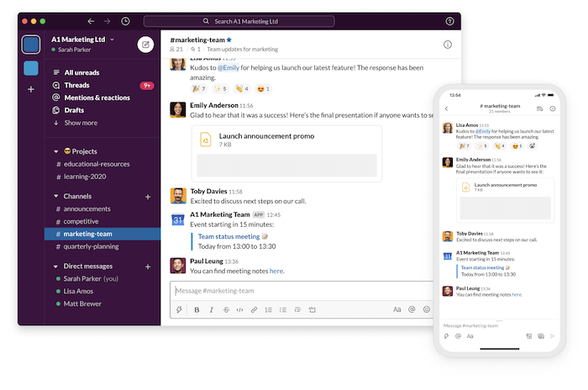Insert an ordered list
This screenshot has width=588, height=390.
click(269, 309)
